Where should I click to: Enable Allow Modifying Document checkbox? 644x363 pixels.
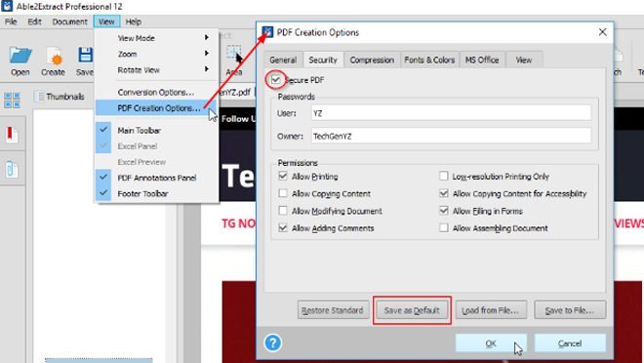[x=283, y=211]
